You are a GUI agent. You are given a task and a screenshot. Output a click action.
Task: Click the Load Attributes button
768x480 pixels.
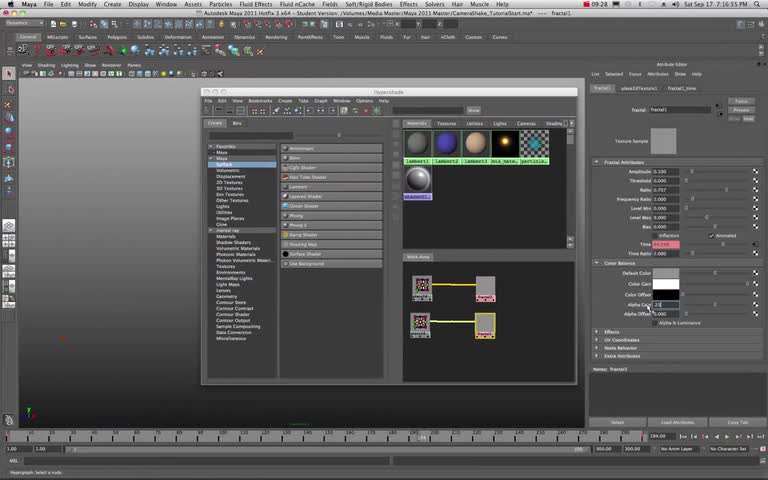point(677,422)
